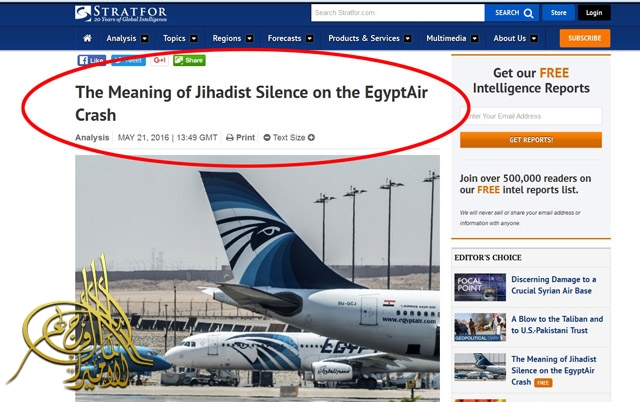The width and height of the screenshot is (640, 402).
Task: Click the Taliban article thumbnail
Action: pos(480,327)
